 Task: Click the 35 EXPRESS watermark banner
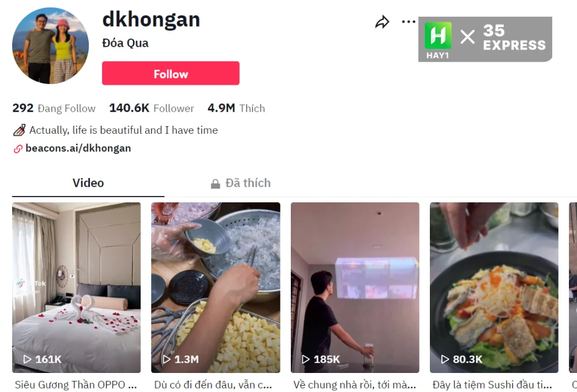(485, 39)
